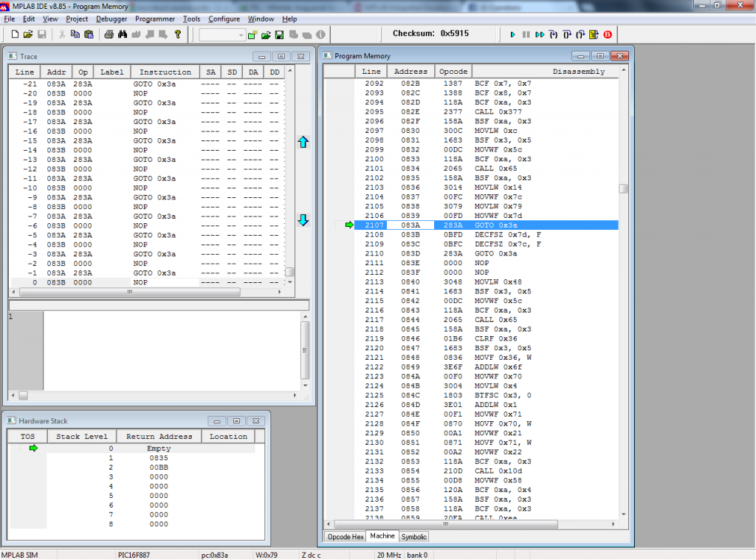Click the Opcode column header in Program Memory
The image size is (756, 560).
tap(453, 72)
